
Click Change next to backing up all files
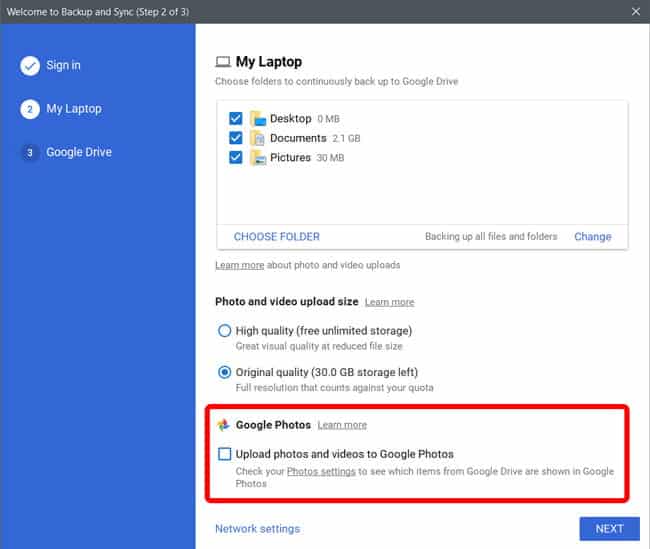click(592, 237)
